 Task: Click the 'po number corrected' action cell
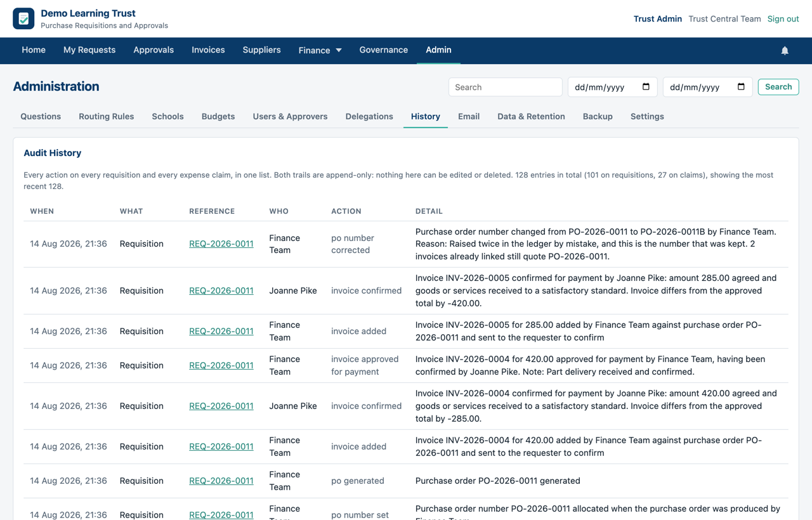point(353,244)
